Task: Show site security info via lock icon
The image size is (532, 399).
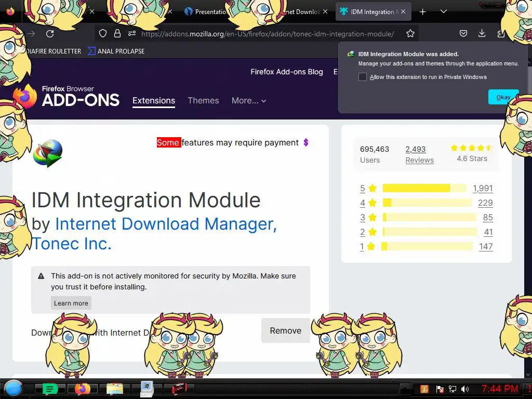Action: tap(117, 33)
